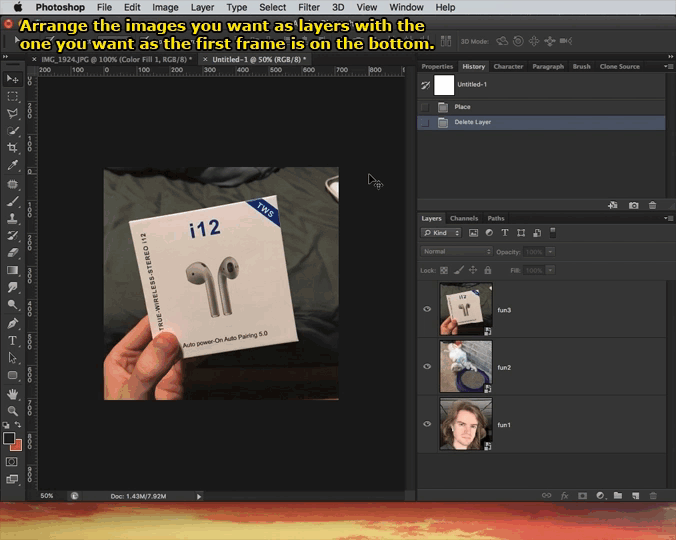676x540 pixels.
Task: Toggle lock all for layer
Action: (x=488, y=270)
